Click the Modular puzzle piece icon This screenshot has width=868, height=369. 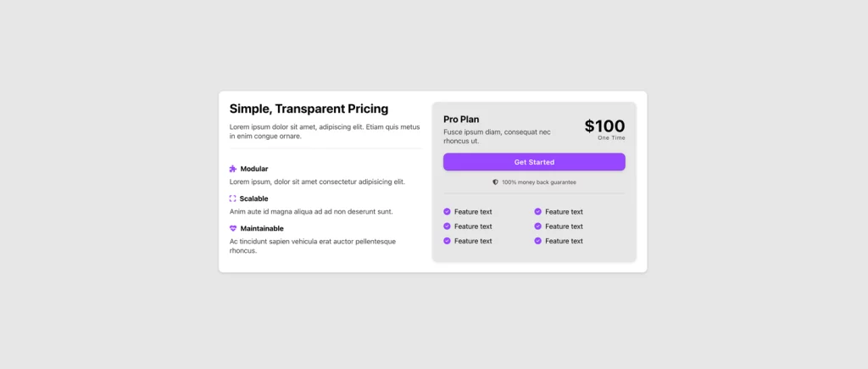[233, 169]
